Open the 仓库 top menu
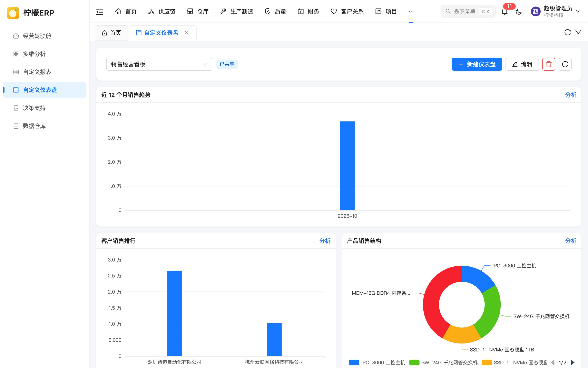This screenshot has height=368, width=588. (198, 11)
